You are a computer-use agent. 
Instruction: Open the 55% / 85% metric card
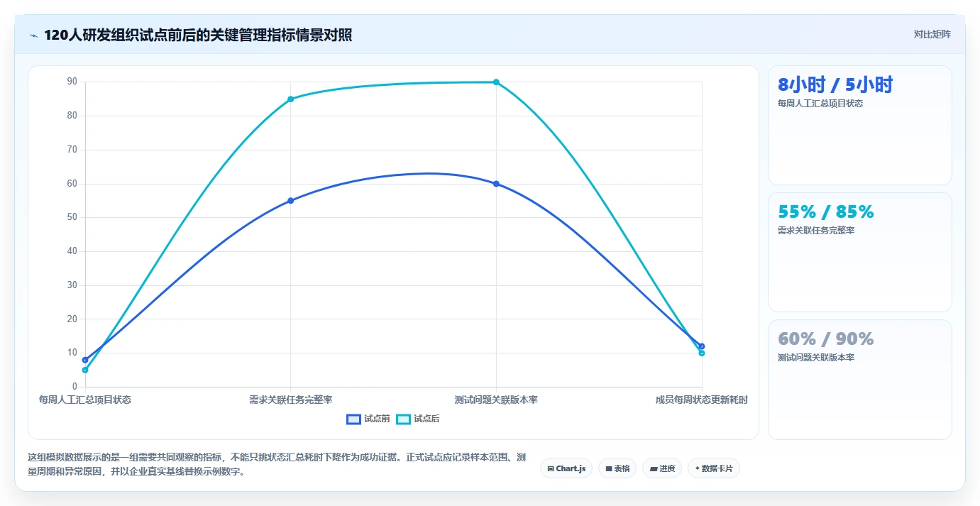[x=859, y=252]
